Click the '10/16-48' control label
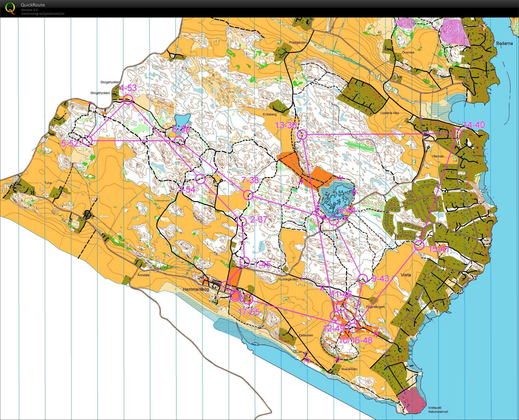The image size is (519, 420). 356,340
